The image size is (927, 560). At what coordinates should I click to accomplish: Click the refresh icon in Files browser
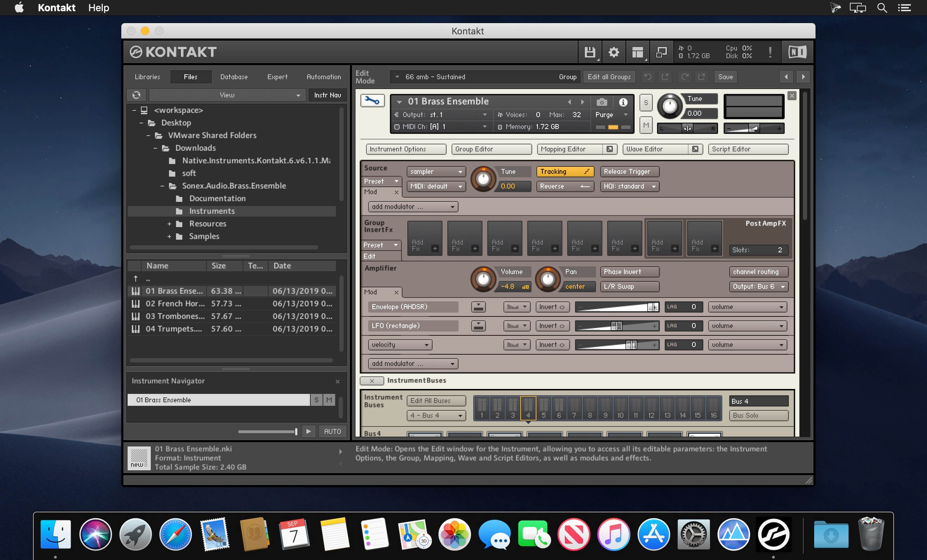coord(136,95)
